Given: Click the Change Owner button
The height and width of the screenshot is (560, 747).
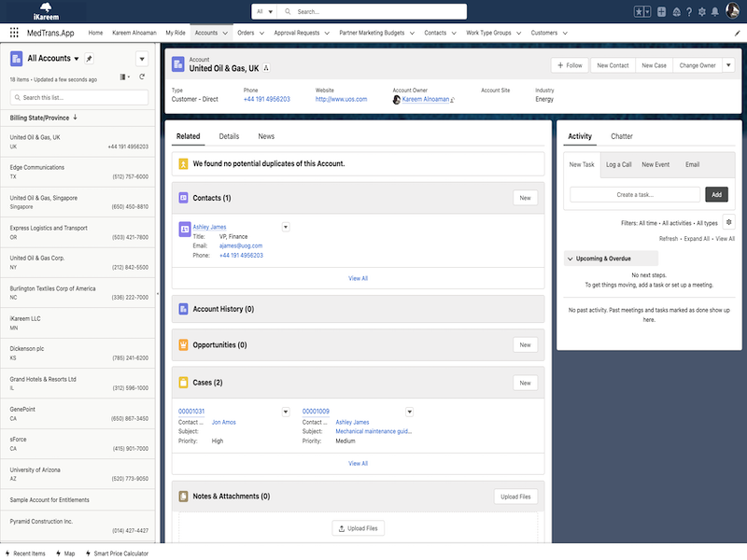Looking at the screenshot, I should [x=698, y=65].
